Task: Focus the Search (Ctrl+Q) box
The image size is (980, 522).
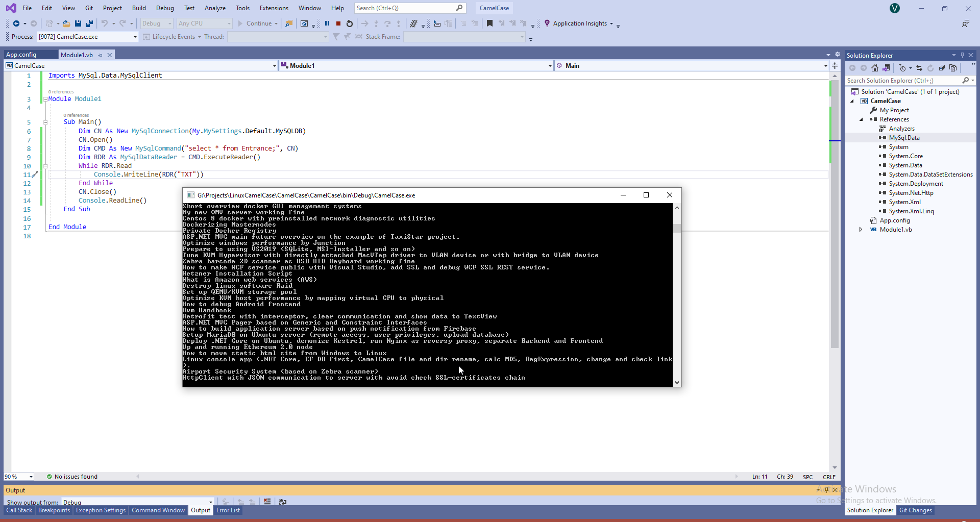Action: tap(410, 8)
